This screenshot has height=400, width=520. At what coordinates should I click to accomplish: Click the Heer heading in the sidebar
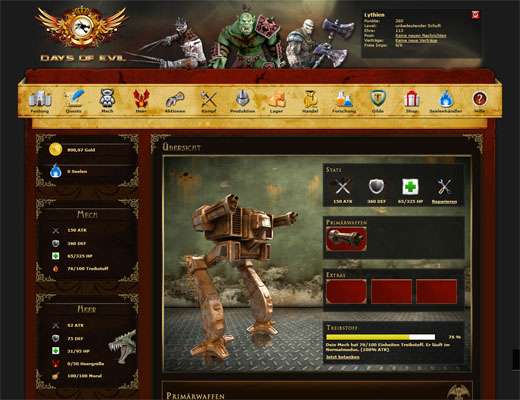87,309
